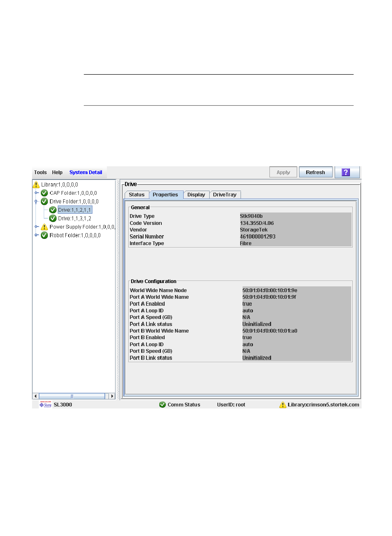Click the Robot Folder green check icon
This screenshot has width=392, height=536.
[x=45, y=235]
